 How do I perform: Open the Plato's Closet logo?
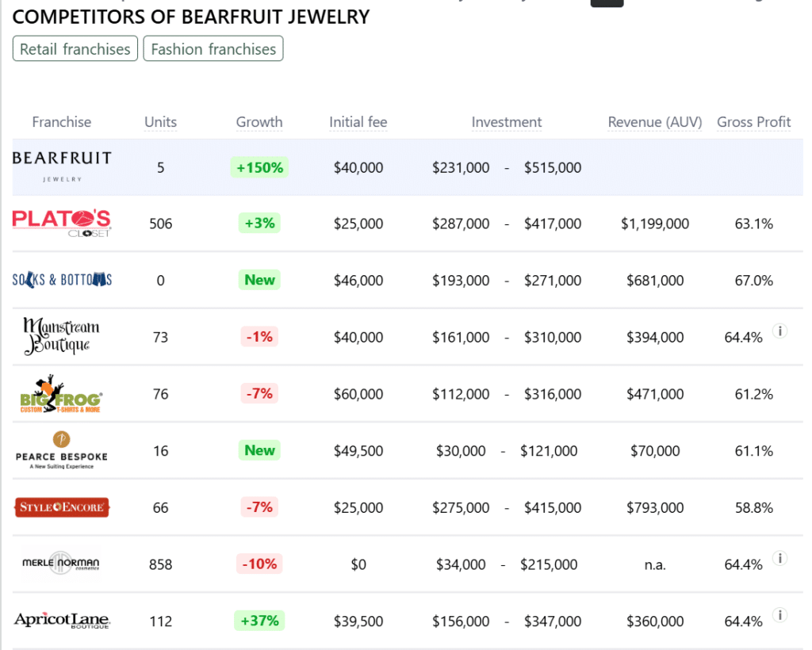pos(62,223)
